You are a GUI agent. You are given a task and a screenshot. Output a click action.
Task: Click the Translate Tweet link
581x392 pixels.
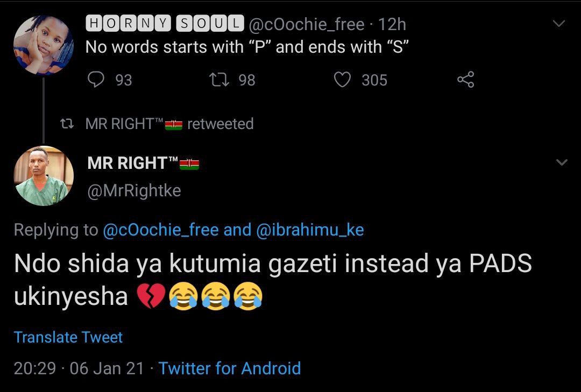[x=68, y=337]
